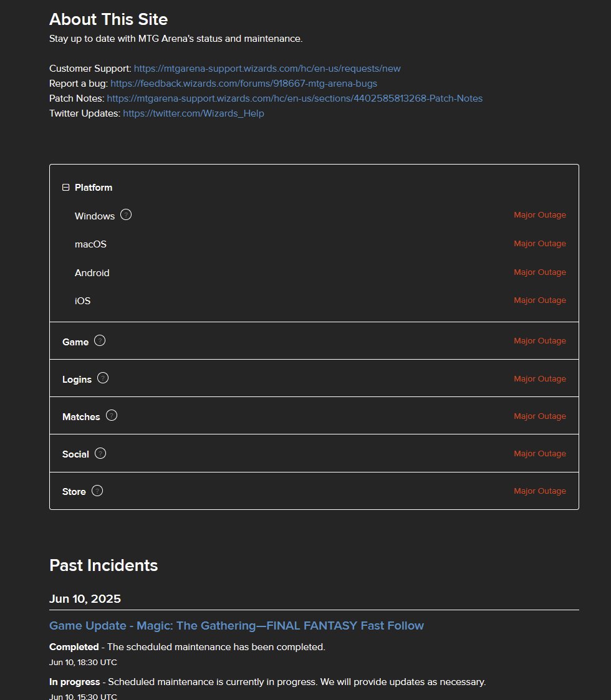
Task: Click the Major Outage status for macOS
Action: click(x=539, y=243)
